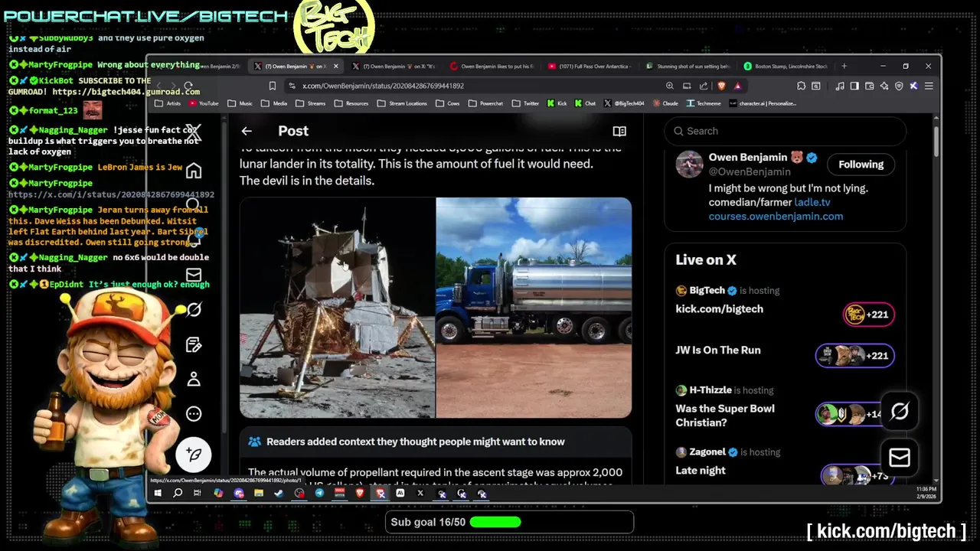980x551 pixels.
Task: Click the Brave Rewards triangle icon
Action: click(737, 86)
